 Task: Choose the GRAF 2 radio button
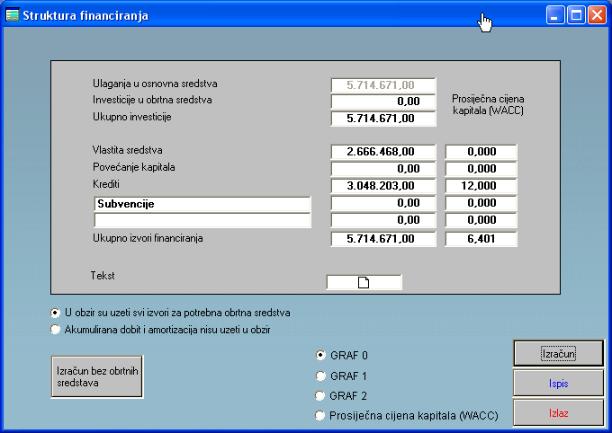[x=320, y=396]
